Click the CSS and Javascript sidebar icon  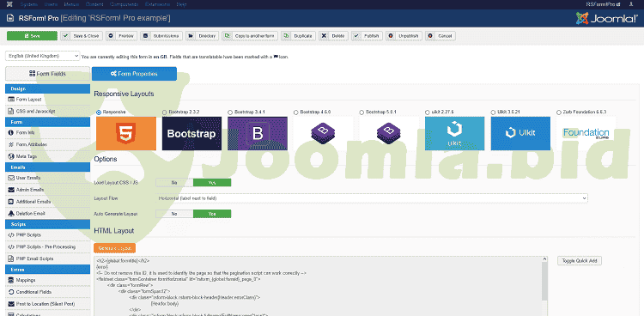(x=10, y=112)
